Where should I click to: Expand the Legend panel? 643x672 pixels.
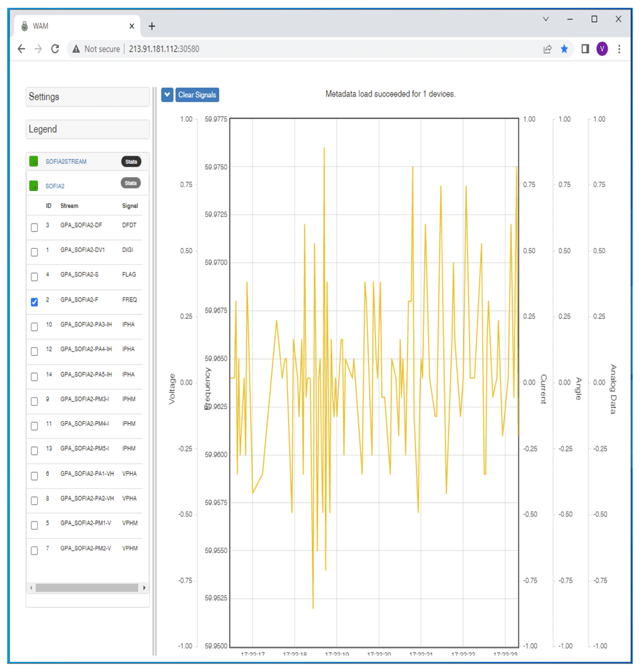(x=87, y=129)
